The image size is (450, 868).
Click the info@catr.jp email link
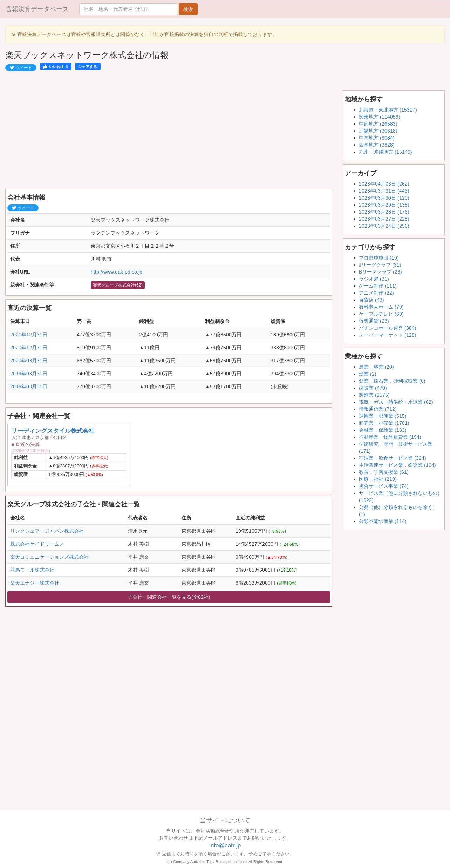[225, 845]
